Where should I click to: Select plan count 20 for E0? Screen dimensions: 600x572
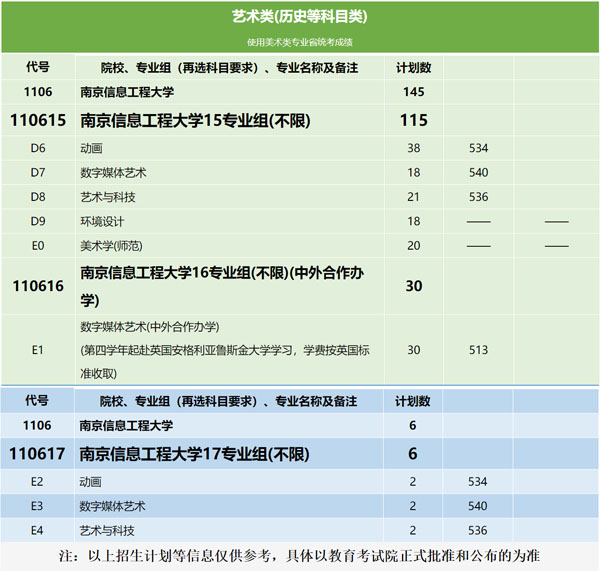414,246
